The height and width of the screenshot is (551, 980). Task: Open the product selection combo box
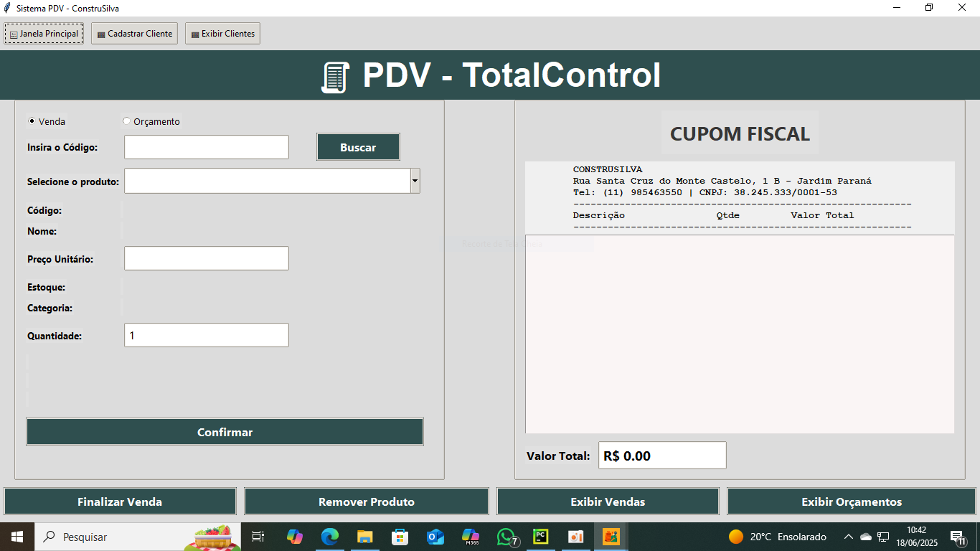pos(267,181)
